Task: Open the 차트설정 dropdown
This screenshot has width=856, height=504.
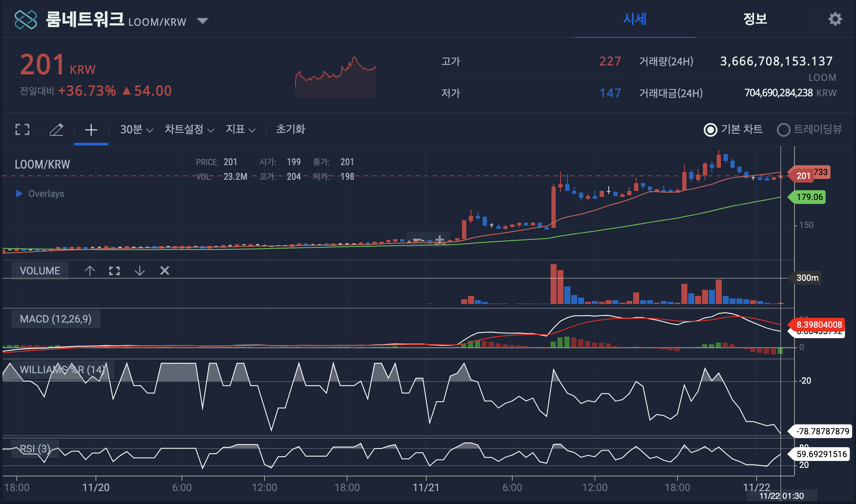Action: click(x=189, y=129)
